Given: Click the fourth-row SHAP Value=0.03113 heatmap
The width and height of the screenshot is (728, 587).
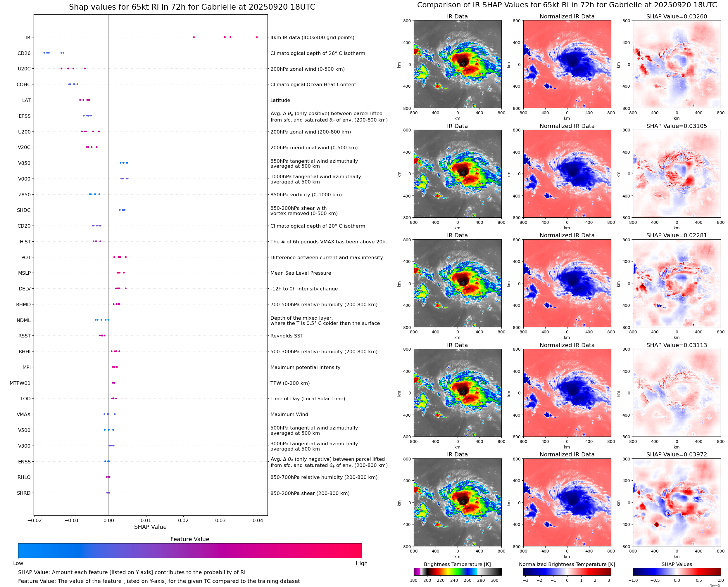Looking at the screenshot, I should coord(677,393).
